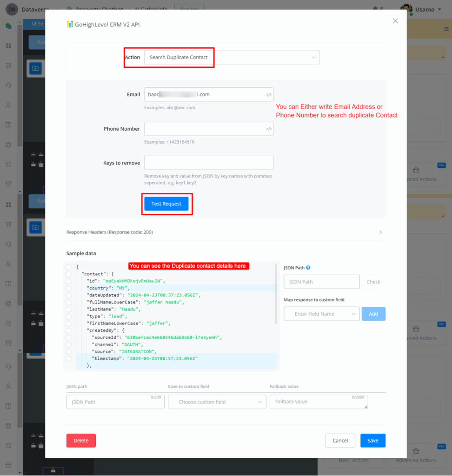The width and height of the screenshot is (452, 476).
Task: Select the radio circle beside "lastName" line
Action: click(x=69, y=309)
